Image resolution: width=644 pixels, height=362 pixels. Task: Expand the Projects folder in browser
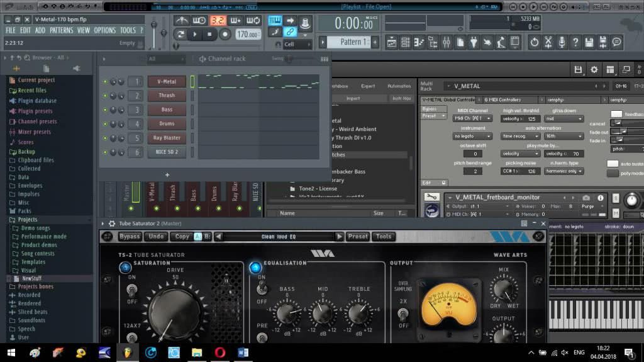[x=27, y=220]
